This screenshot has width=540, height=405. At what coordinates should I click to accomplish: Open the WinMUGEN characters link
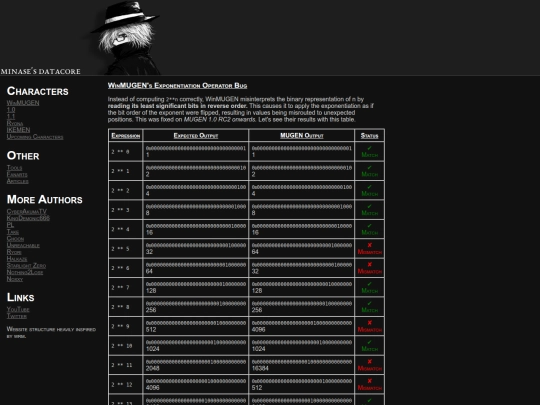pos(23,103)
